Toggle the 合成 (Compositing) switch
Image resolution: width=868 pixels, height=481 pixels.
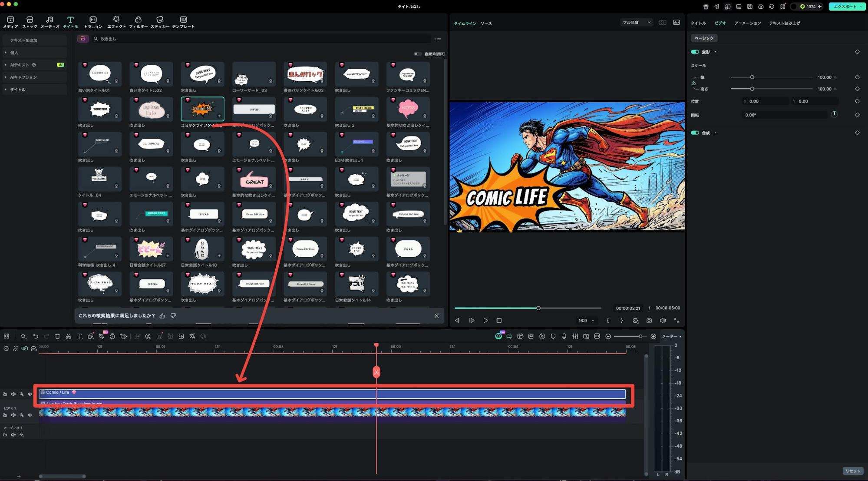click(695, 133)
